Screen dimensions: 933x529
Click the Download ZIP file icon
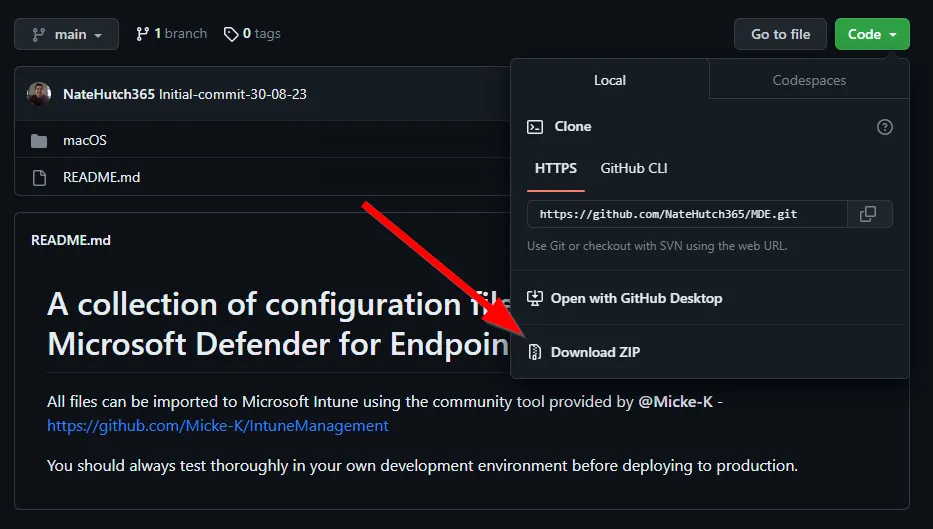point(535,352)
